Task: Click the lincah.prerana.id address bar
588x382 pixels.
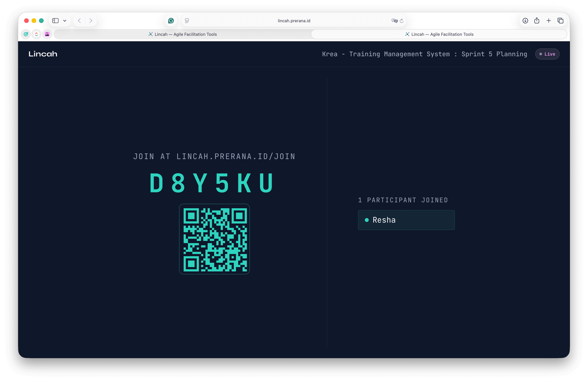Action: pos(294,21)
